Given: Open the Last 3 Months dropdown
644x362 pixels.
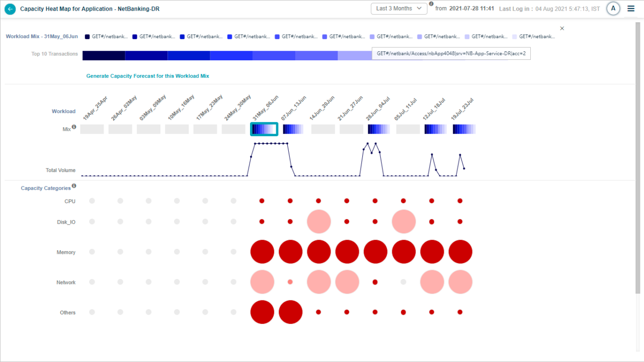Looking at the screenshot, I should [399, 9].
